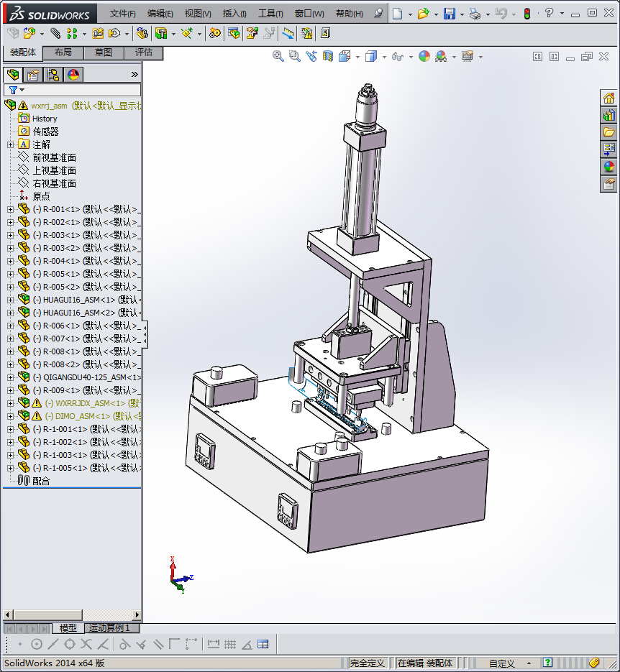
Task: Click the Custom Properties icon in task pane
Action: 609,184
